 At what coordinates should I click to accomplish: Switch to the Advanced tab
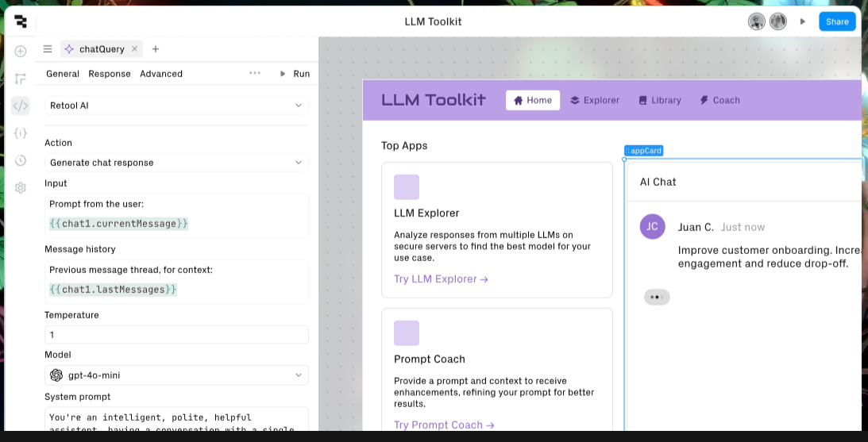click(161, 74)
